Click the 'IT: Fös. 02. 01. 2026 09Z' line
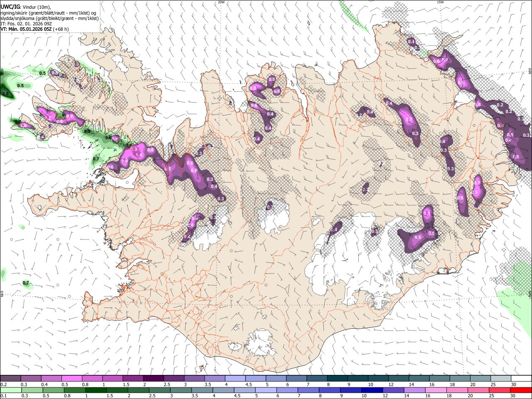The image size is (532, 399). 26,24
